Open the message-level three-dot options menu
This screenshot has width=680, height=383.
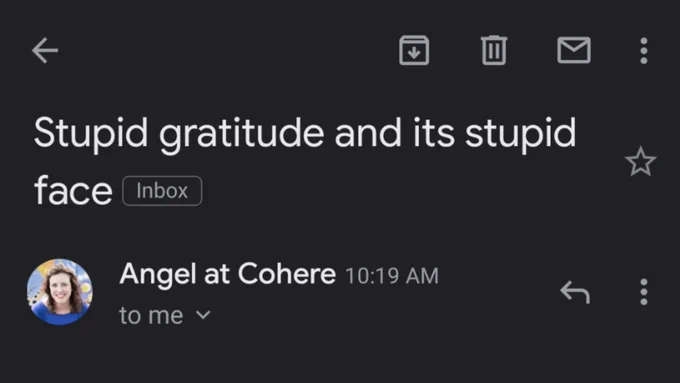coord(644,292)
